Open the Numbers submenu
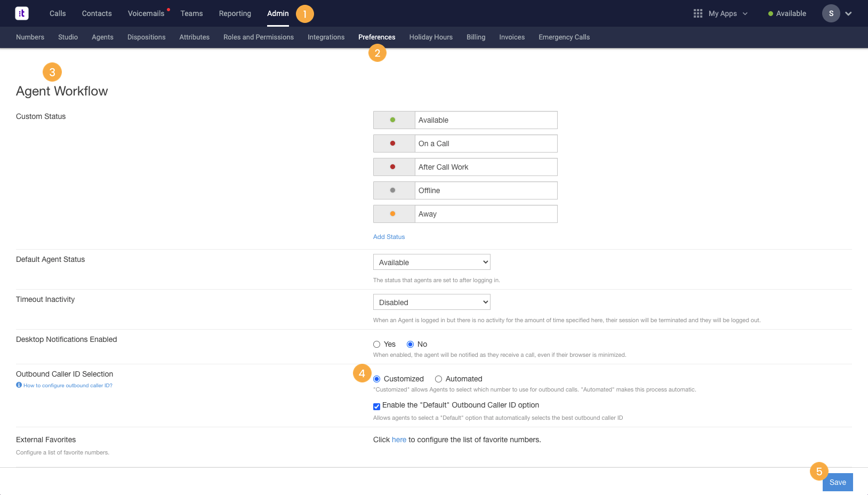 pos(30,37)
